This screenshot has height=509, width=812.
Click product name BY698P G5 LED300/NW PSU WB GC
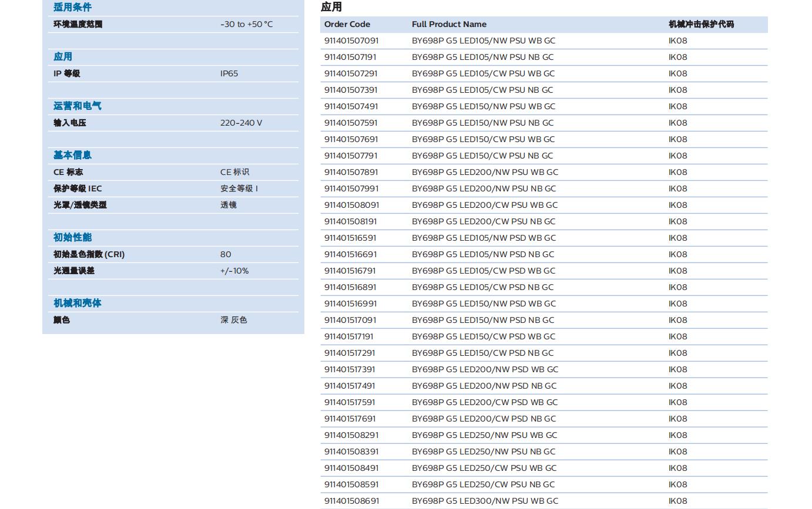click(x=485, y=501)
